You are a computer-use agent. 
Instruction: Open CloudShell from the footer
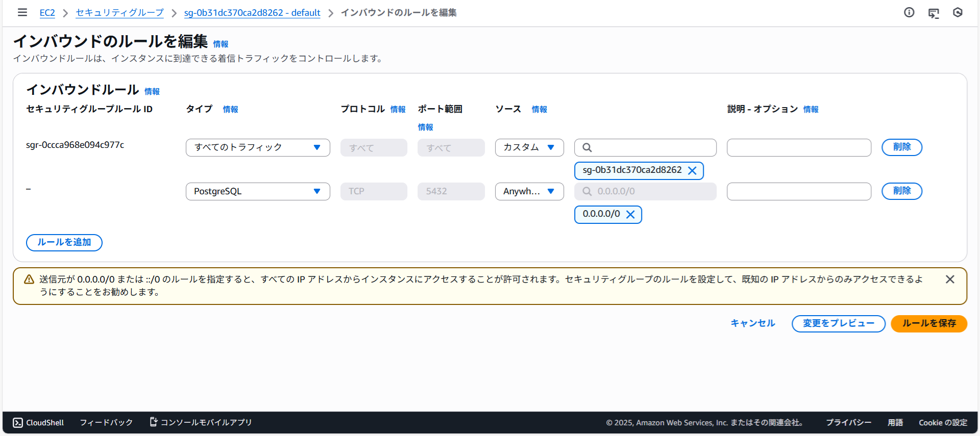(x=39, y=422)
